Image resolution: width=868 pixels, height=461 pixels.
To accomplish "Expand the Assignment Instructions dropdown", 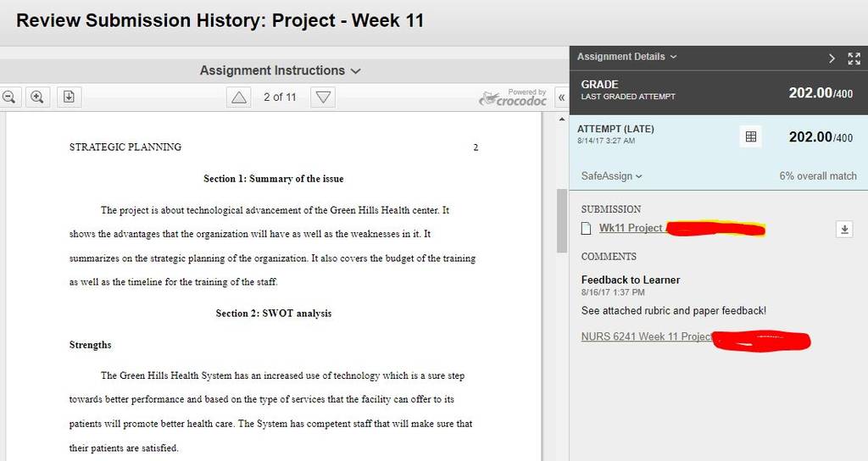I will tap(280, 71).
